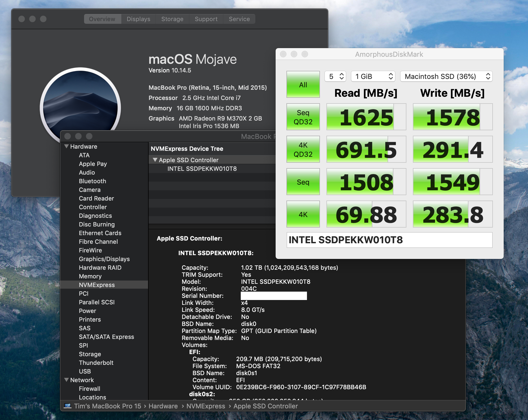Run the Seq QD32 benchmark

tap(303, 117)
